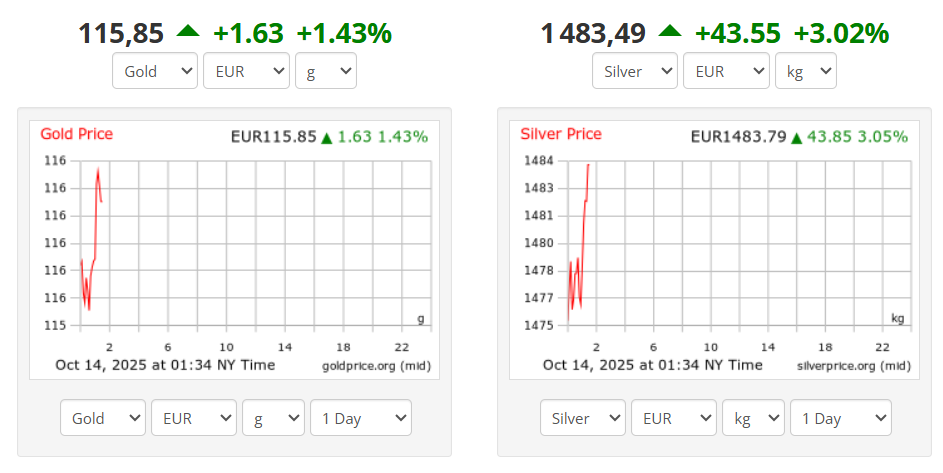This screenshot has height=473, width=943.
Task: Click the green up arrow beside 115,85
Action: point(188,32)
